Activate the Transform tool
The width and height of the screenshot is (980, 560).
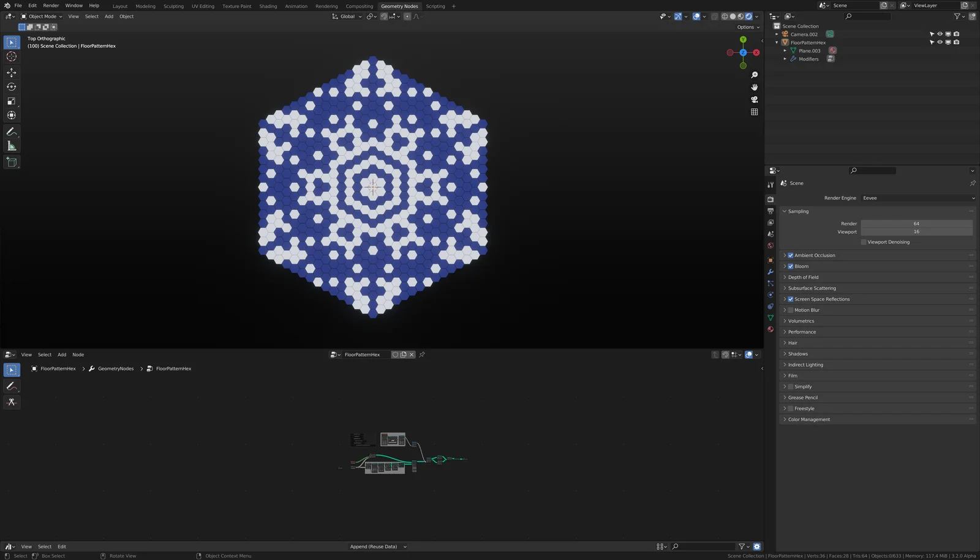[11, 115]
